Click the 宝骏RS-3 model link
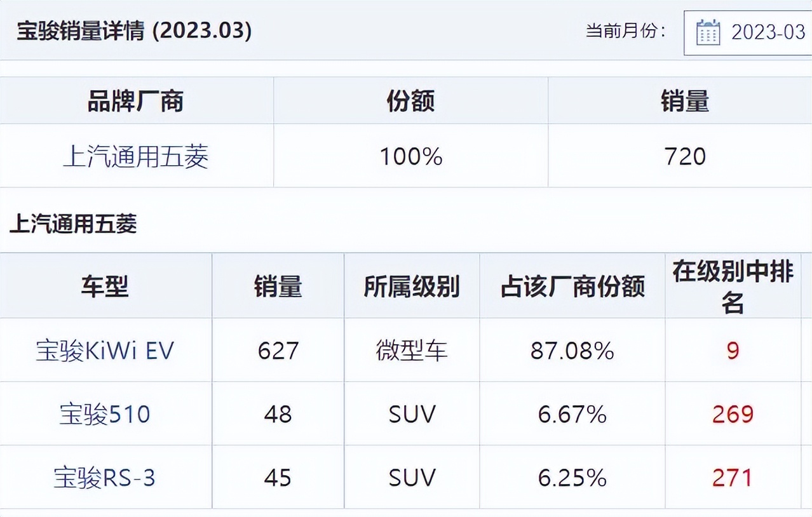The image size is (812, 517). click(x=107, y=477)
